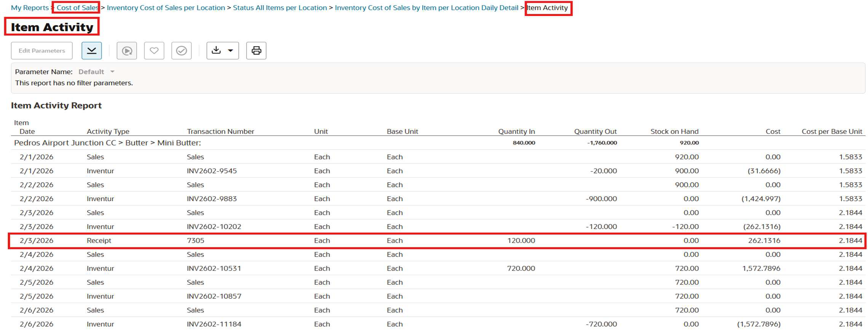Click the Edit Parameters button

click(42, 51)
